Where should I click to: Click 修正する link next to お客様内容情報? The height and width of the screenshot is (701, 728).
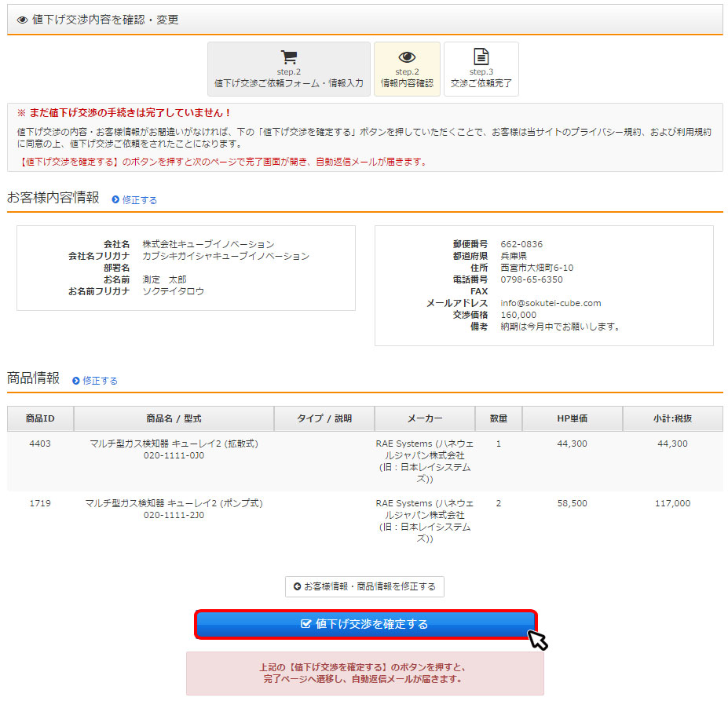(x=139, y=200)
